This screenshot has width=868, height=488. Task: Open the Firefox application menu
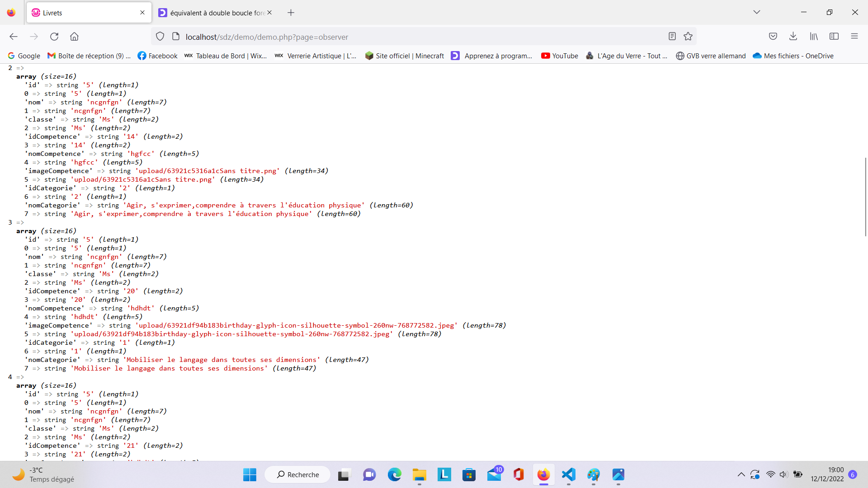(x=855, y=37)
